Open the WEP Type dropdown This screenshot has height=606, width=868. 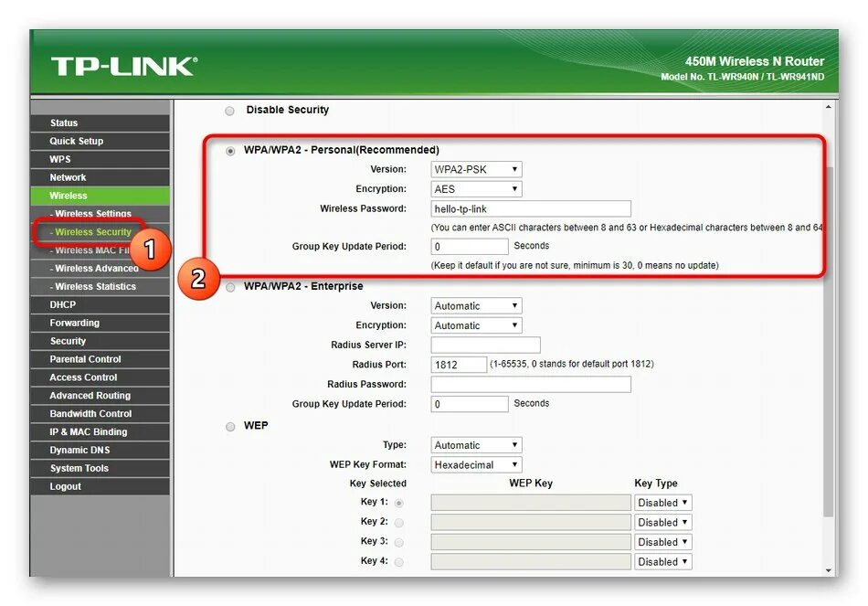(476, 445)
